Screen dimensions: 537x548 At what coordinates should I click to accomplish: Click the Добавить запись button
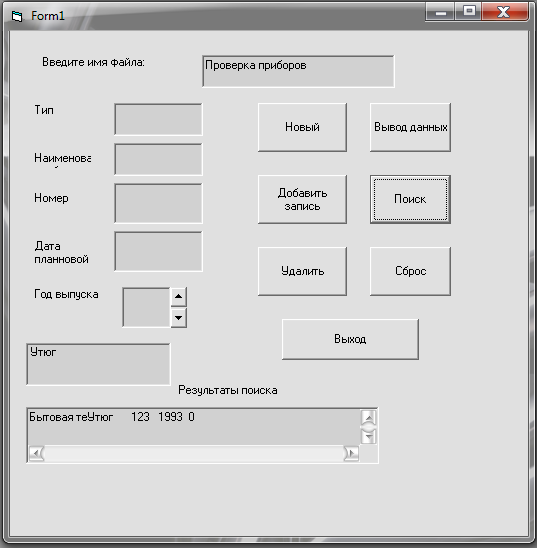[302, 199]
